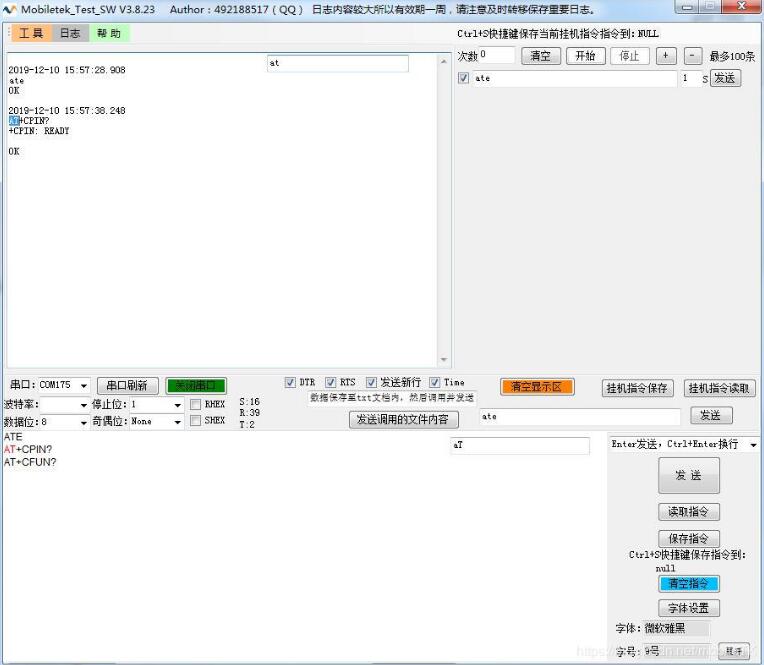The height and width of the screenshot is (665, 764).
Task: Click the 开始 button
Action: coord(586,56)
